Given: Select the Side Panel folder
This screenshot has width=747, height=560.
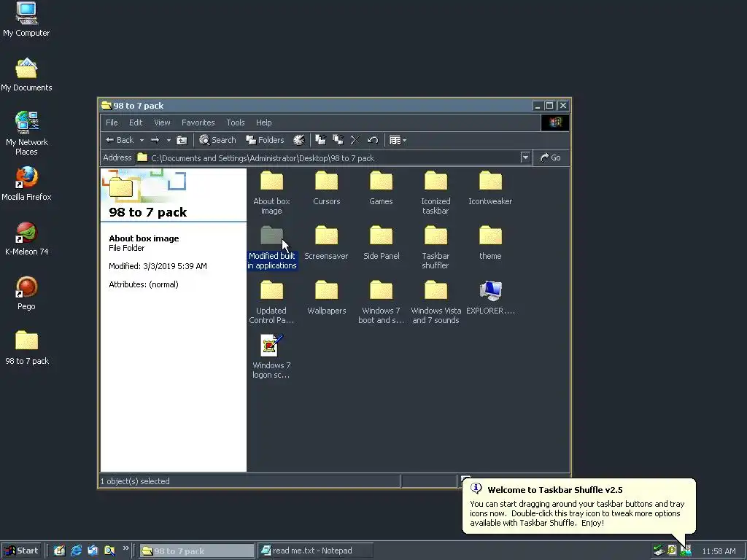Looking at the screenshot, I should click(381, 243).
